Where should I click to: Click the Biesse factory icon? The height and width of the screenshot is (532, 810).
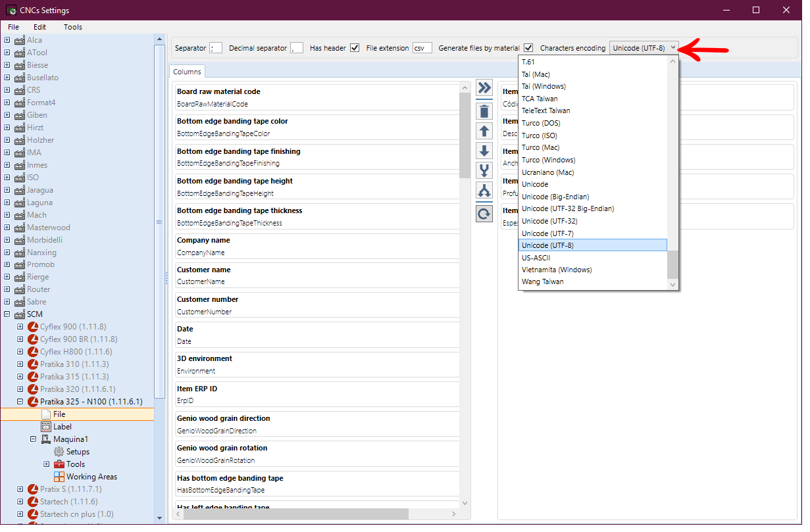(20, 65)
